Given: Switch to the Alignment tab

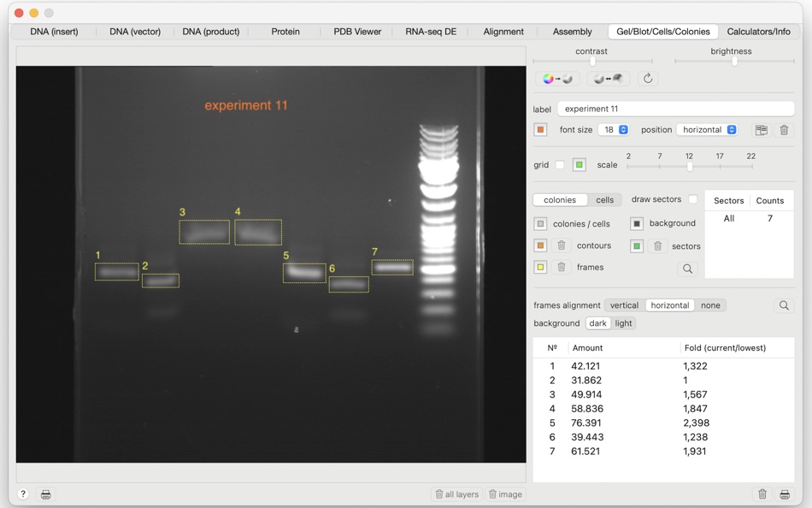Looking at the screenshot, I should [x=503, y=32].
